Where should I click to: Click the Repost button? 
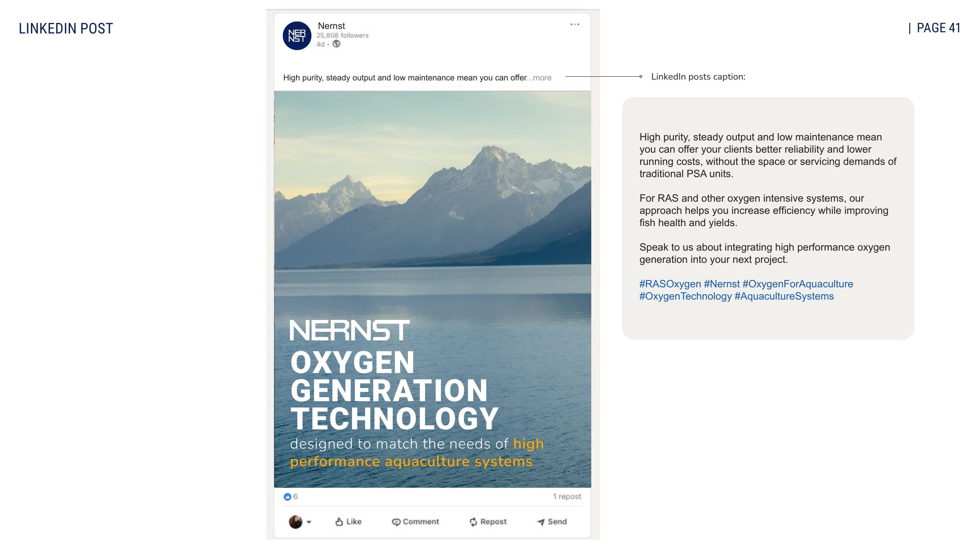pyautogui.click(x=488, y=522)
